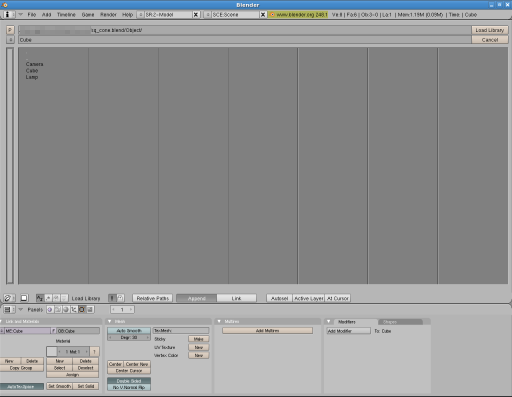Toggle Active Layer option
512x397 pixels.
pos(309,298)
